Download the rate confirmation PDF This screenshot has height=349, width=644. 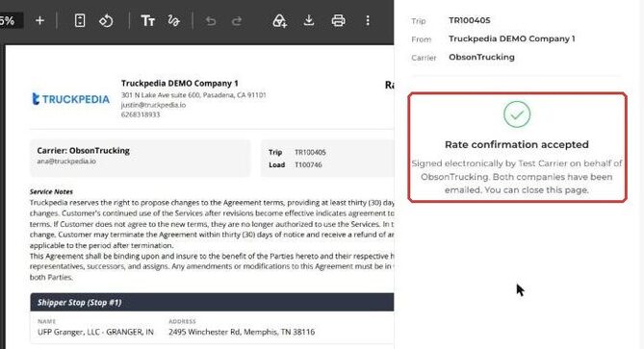pos(309,20)
